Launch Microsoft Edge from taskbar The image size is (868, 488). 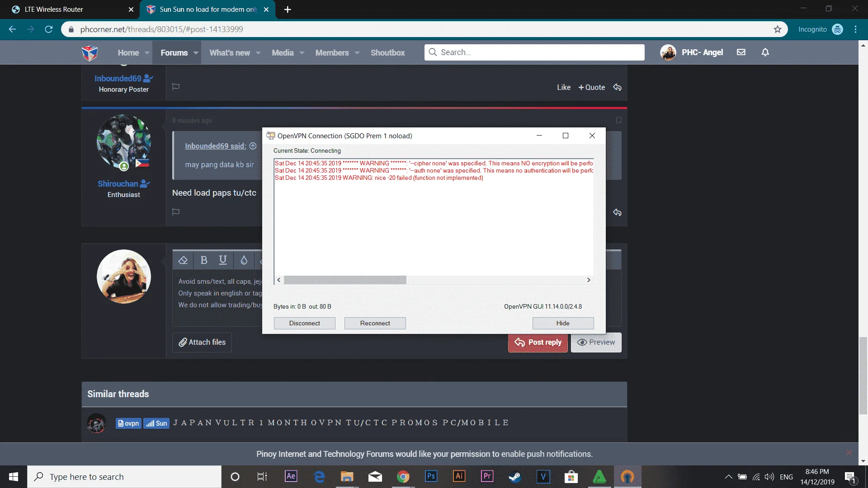[319, 477]
